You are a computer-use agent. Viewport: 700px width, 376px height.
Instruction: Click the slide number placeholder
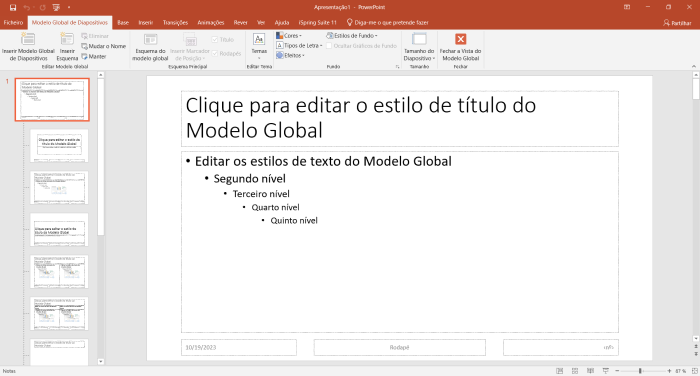[561, 347]
